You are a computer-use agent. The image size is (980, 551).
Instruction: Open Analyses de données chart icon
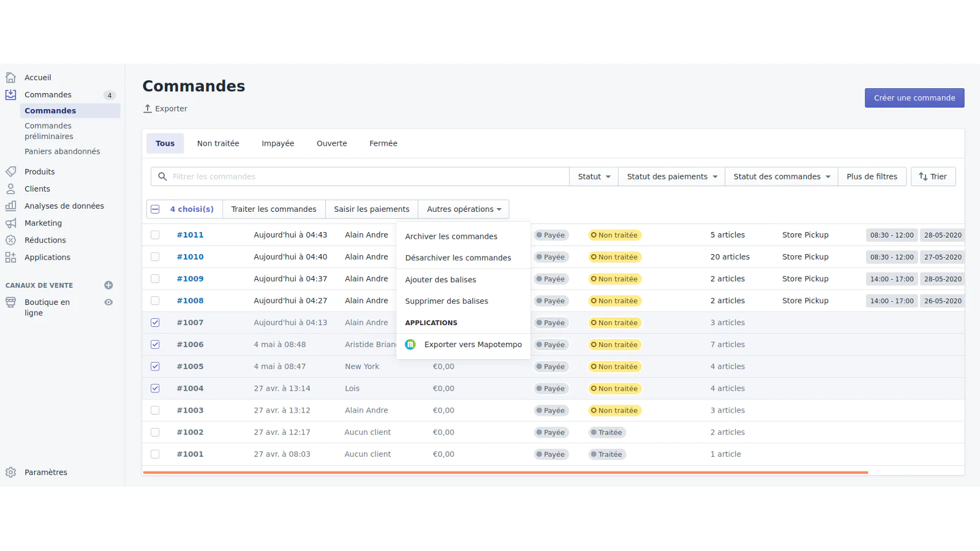pos(10,206)
